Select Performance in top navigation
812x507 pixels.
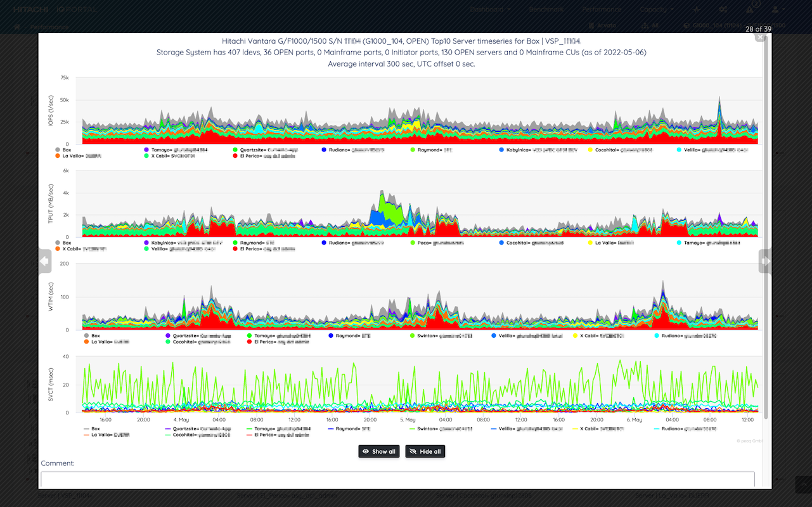click(x=602, y=10)
